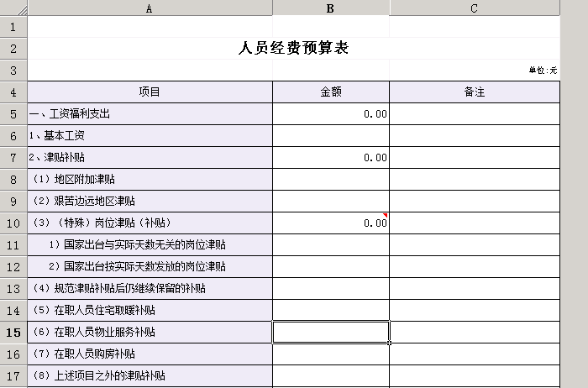
Task: Select the 项目 header cell
Action: click(150, 92)
